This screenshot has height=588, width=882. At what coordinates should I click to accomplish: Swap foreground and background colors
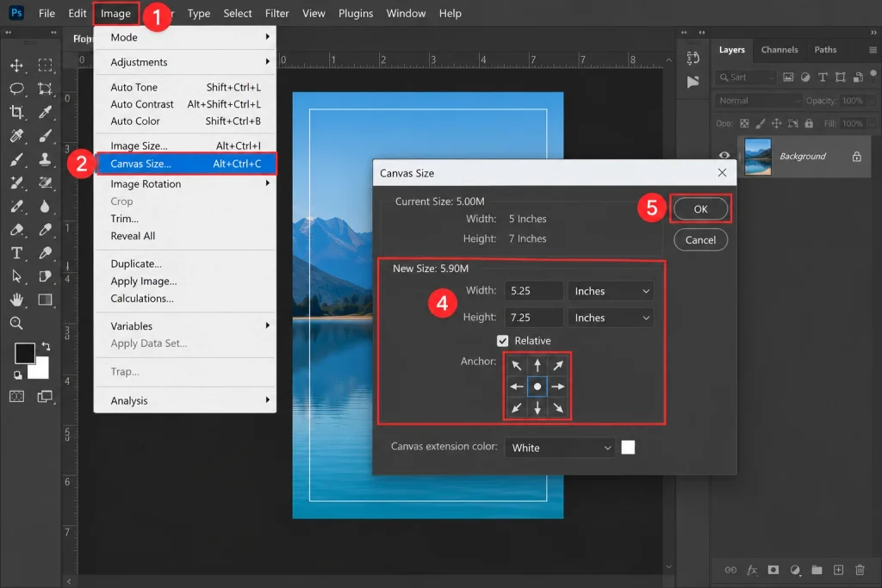(46, 347)
